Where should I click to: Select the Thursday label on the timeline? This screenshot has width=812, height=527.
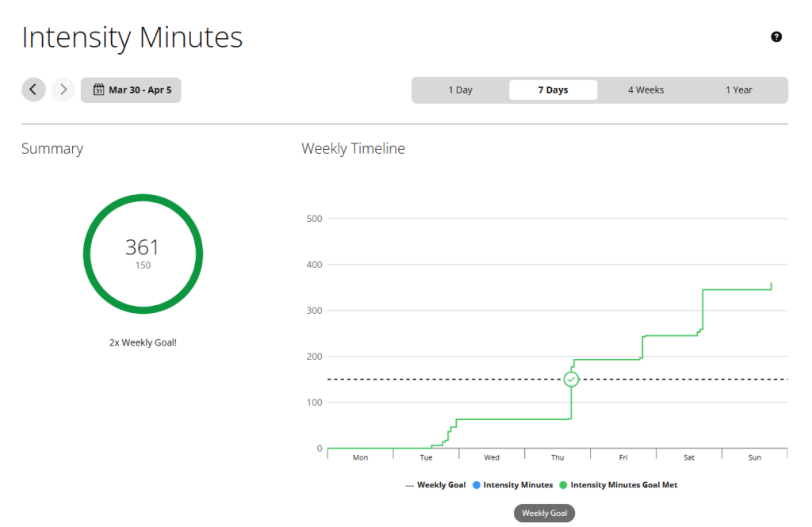pyautogui.click(x=557, y=457)
